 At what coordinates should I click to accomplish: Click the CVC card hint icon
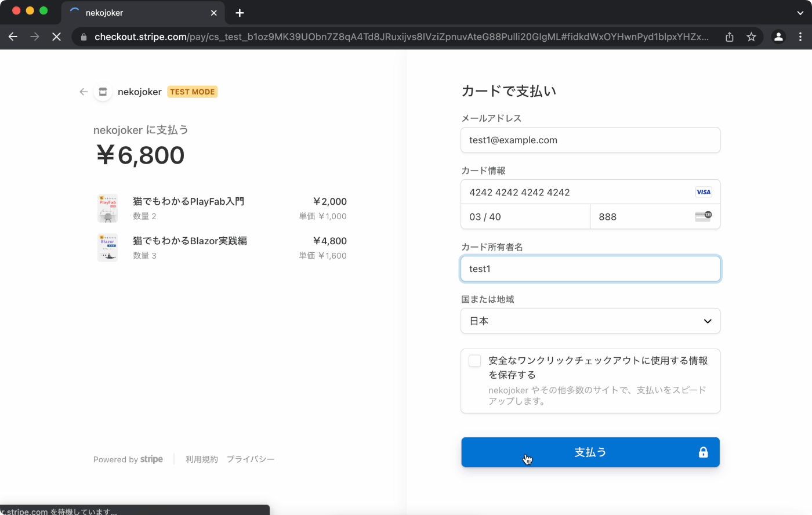pos(703,216)
